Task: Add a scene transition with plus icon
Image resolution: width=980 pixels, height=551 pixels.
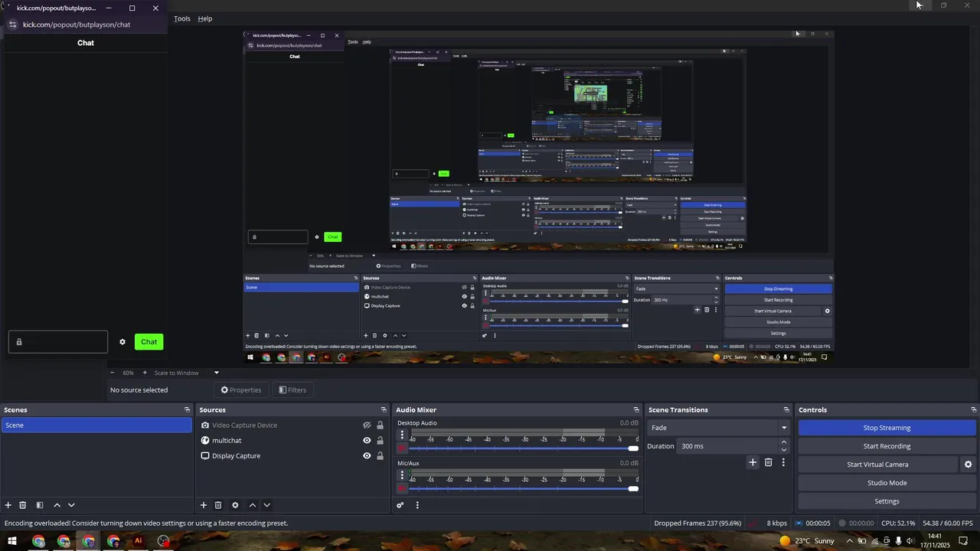Action: point(753,462)
